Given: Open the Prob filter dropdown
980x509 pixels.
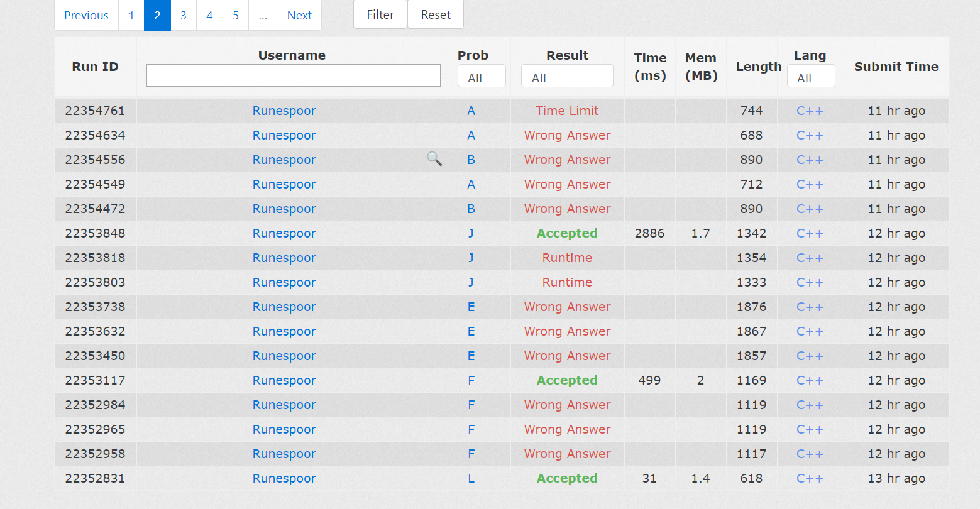Looking at the screenshot, I should [x=481, y=77].
